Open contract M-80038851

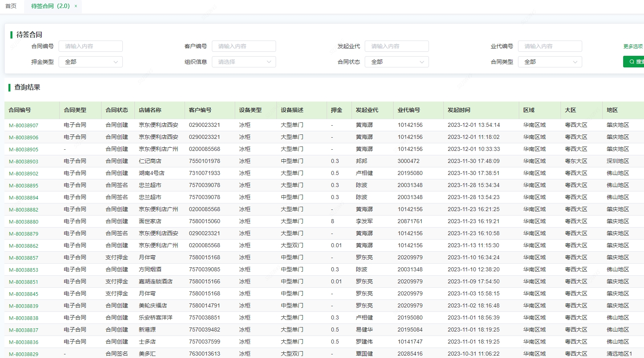(24, 282)
